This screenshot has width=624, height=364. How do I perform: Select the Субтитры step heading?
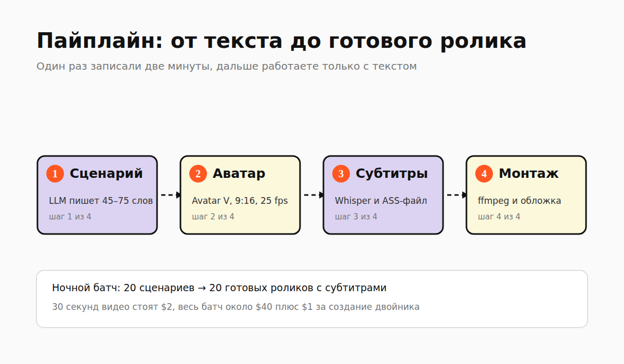[392, 174]
